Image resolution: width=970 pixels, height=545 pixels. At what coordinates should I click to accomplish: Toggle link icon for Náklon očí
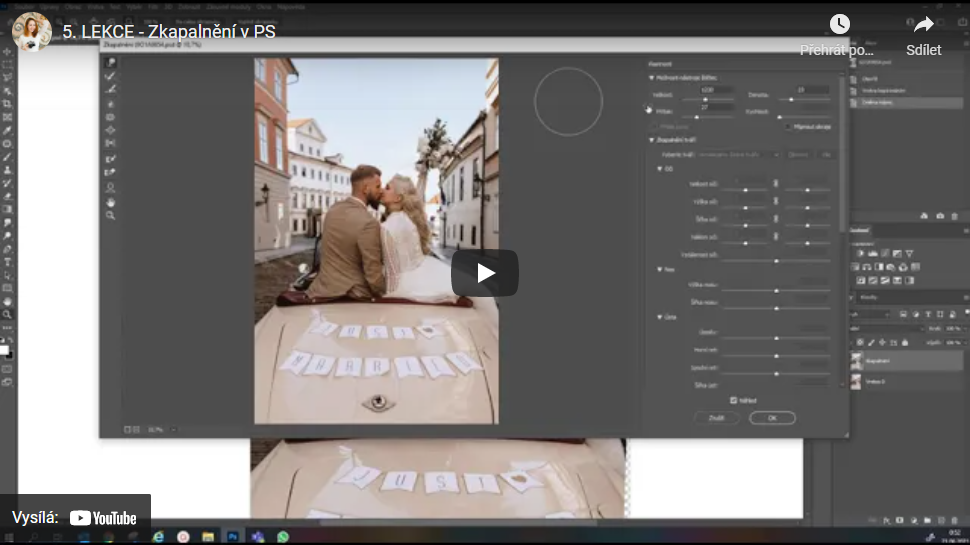[776, 236]
